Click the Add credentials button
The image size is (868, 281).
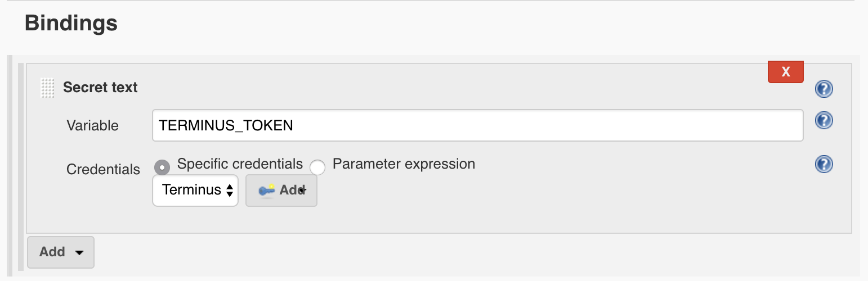pos(281,191)
